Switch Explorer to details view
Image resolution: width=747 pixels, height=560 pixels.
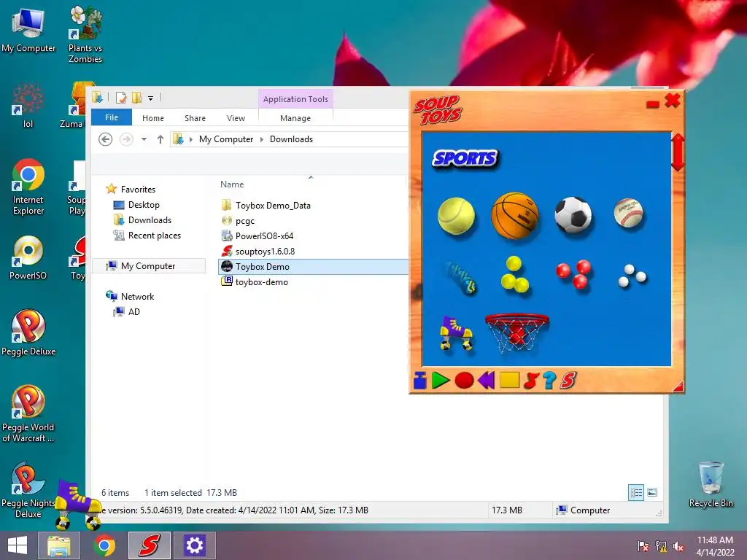point(636,492)
